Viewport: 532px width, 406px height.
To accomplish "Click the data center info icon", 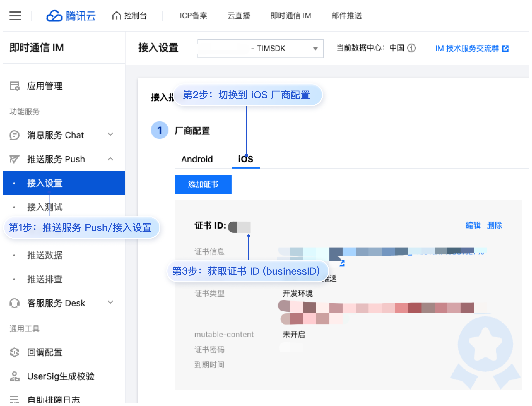I will (x=411, y=48).
